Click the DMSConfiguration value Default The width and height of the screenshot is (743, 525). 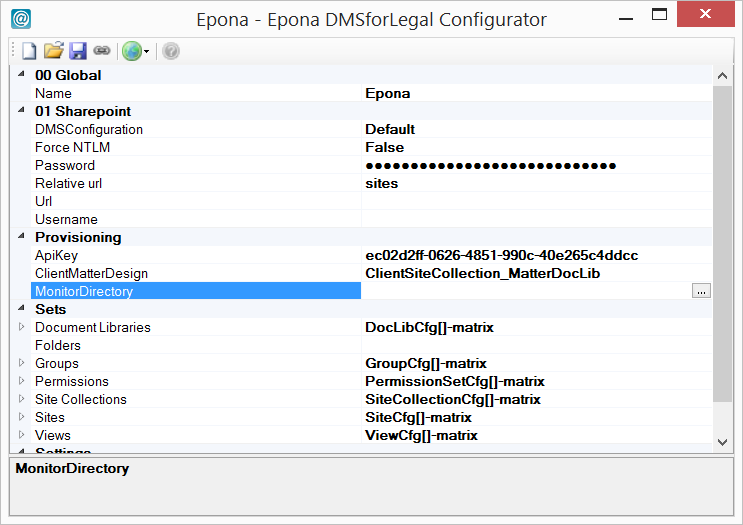click(390, 129)
